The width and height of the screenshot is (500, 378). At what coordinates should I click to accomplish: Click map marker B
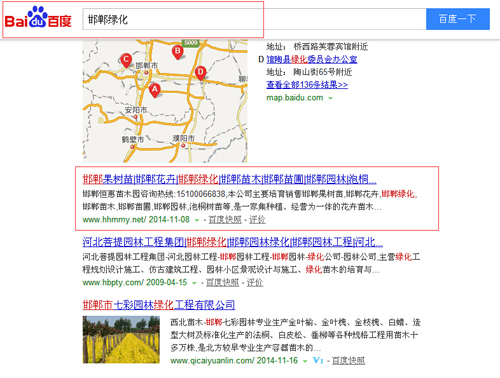[x=178, y=52]
